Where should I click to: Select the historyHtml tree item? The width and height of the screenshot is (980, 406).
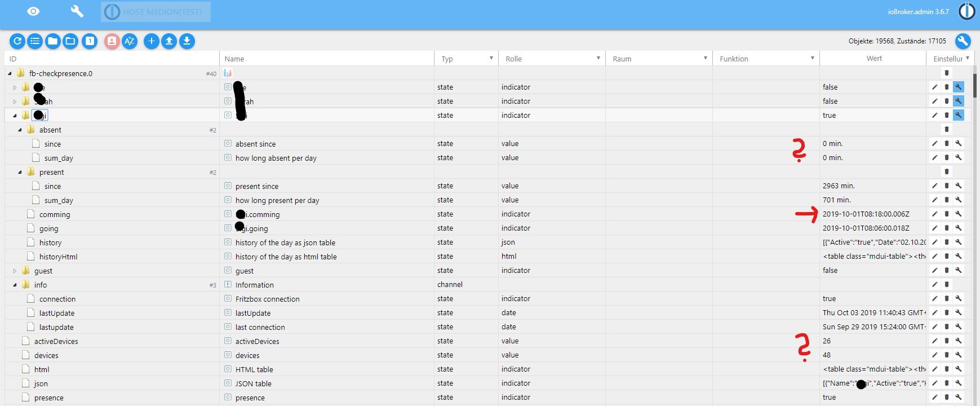(59, 257)
